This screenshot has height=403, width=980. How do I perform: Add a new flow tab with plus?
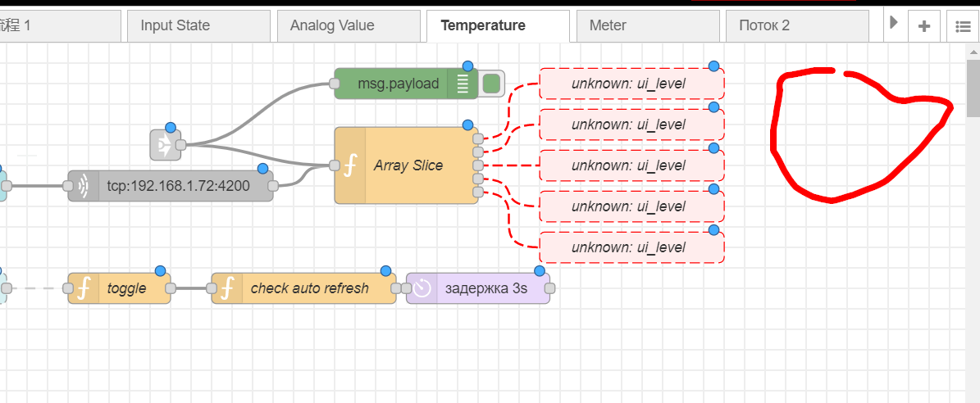coord(923,26)
